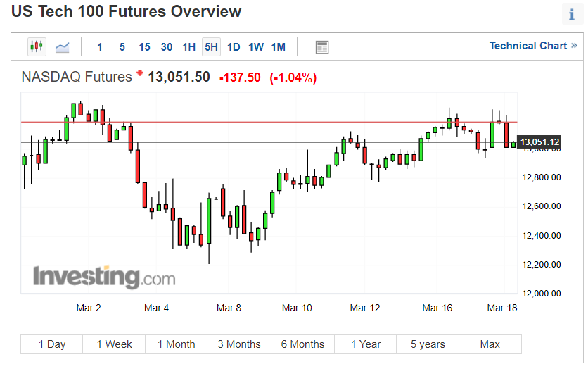Open the news overlay table icon
588x369 pixels.
point(321,47)
